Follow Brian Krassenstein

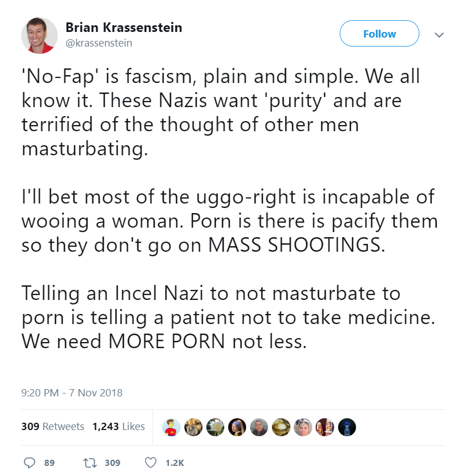[x=379, y=34]
